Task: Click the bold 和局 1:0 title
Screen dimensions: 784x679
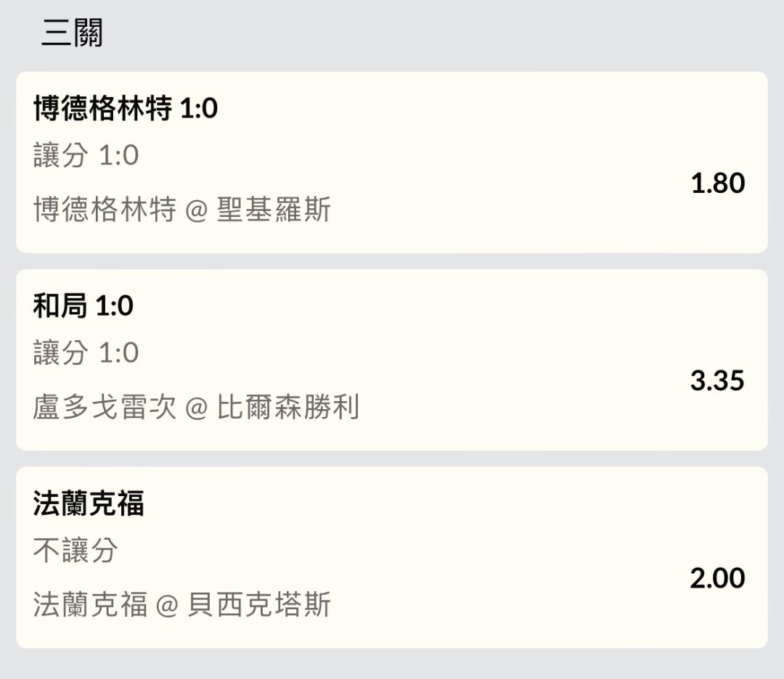Action: coord(83,305)
